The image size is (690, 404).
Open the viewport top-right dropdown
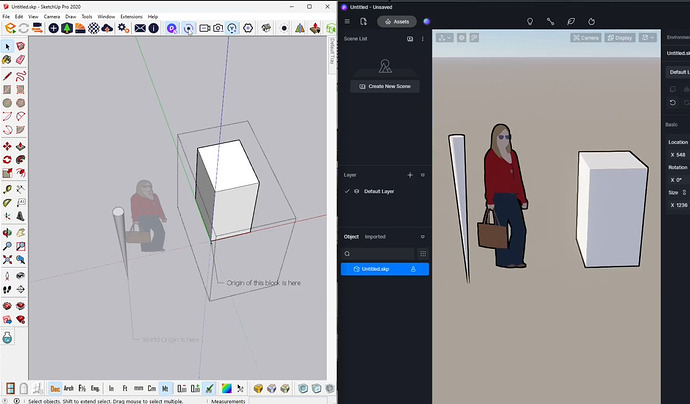pyautogui.click(x=648, y=38)
